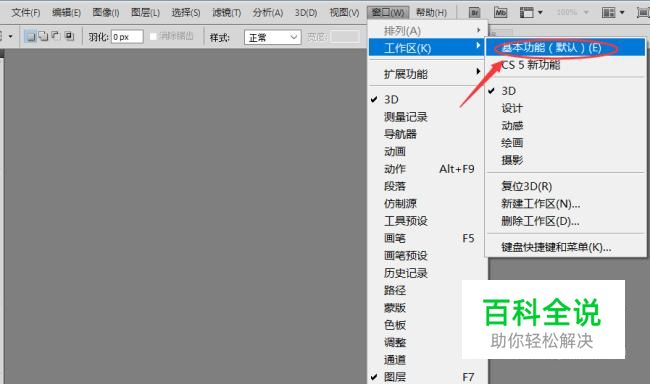Click the 羽化 feather input field

pos(127,37)
